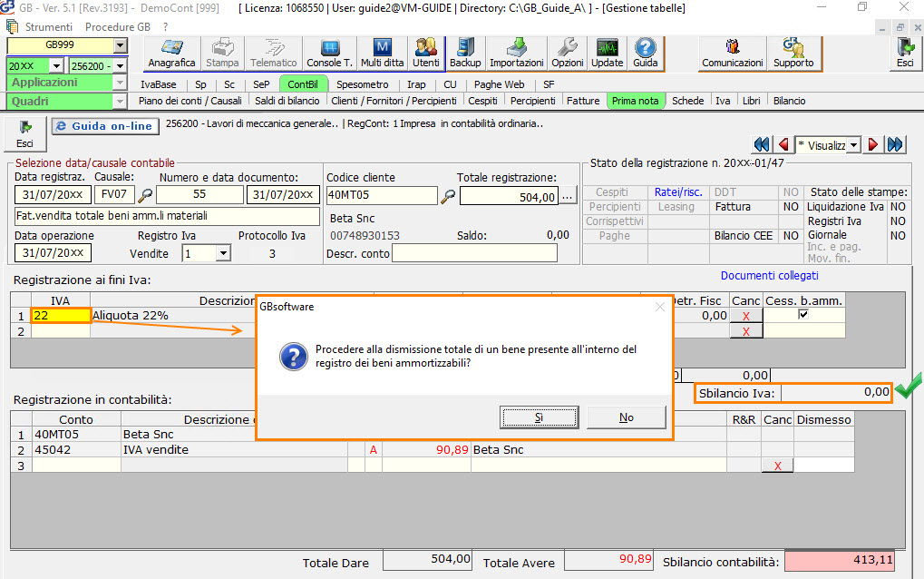This screenshot has width=924, height=579.
Task: Click the green checkmark beside Sbilancio Iva
Action: [x=909, y=386]
